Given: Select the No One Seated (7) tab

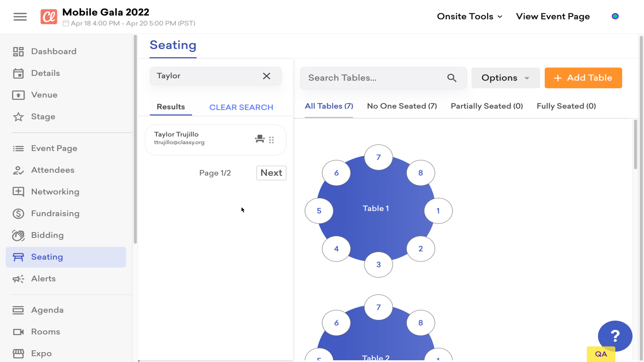Looking at the screenshot, I should point(401,106).
